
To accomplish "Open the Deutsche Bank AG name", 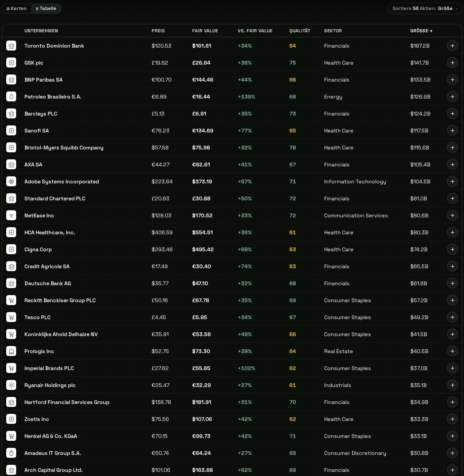I will pos(47,283).
